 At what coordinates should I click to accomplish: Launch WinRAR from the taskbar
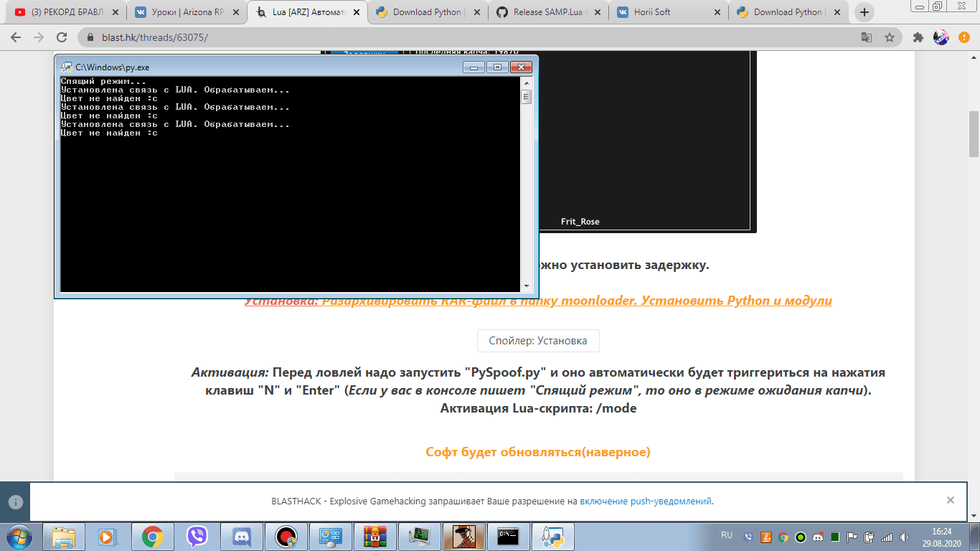[x=374, y=536]
